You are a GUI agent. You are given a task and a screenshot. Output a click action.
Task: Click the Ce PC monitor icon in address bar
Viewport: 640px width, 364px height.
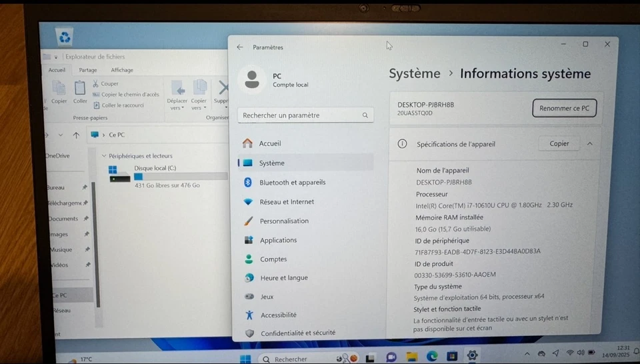point(95,135)
